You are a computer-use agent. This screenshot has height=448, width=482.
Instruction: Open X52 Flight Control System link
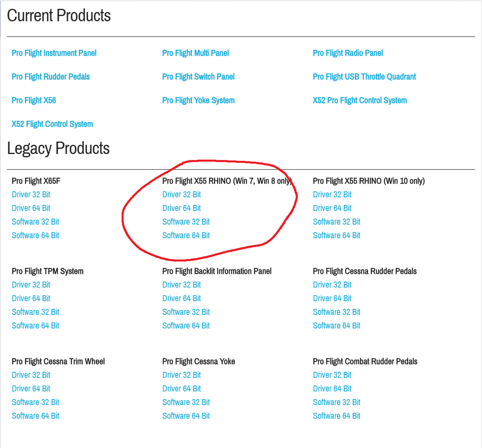[52, 124]
